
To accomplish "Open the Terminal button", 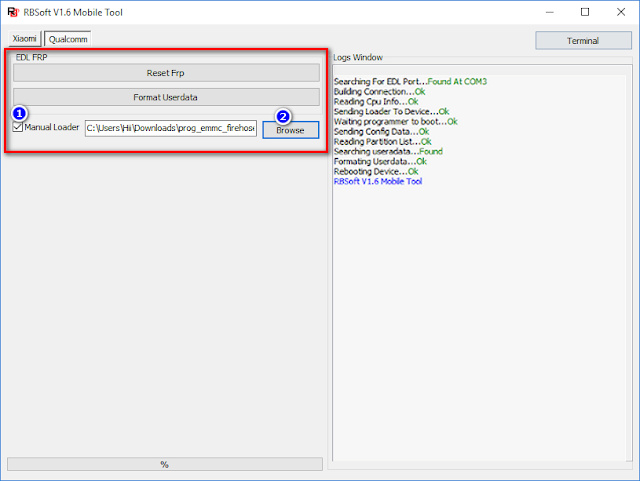I will tap(583, 41).
